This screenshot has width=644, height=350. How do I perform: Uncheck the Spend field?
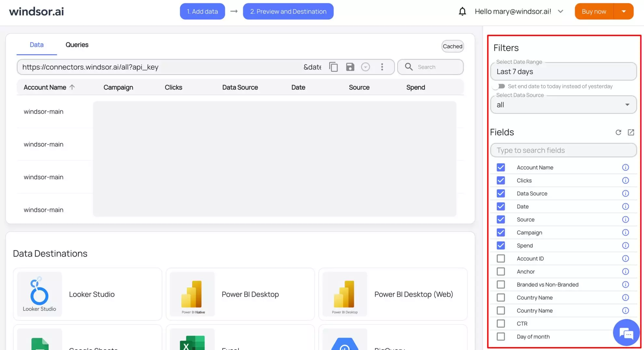click(501, 246)
